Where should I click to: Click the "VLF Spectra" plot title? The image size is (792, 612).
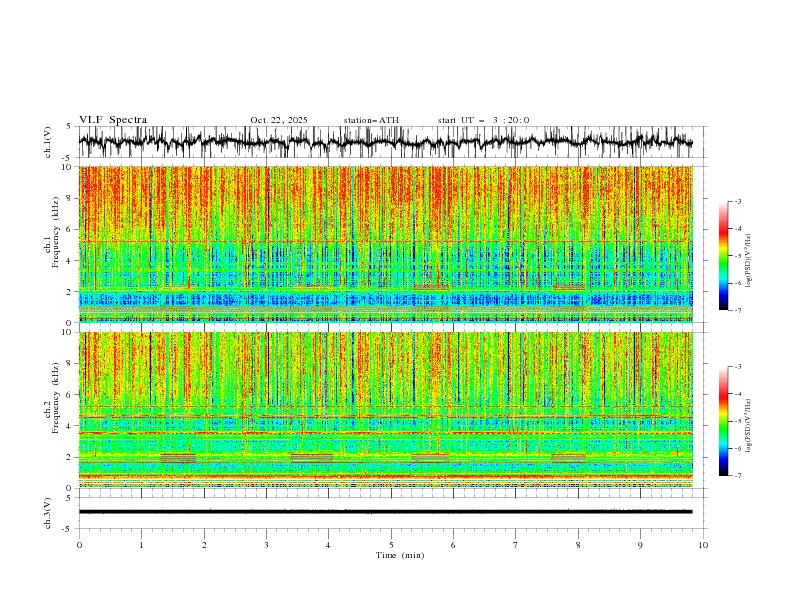[113, 120]
